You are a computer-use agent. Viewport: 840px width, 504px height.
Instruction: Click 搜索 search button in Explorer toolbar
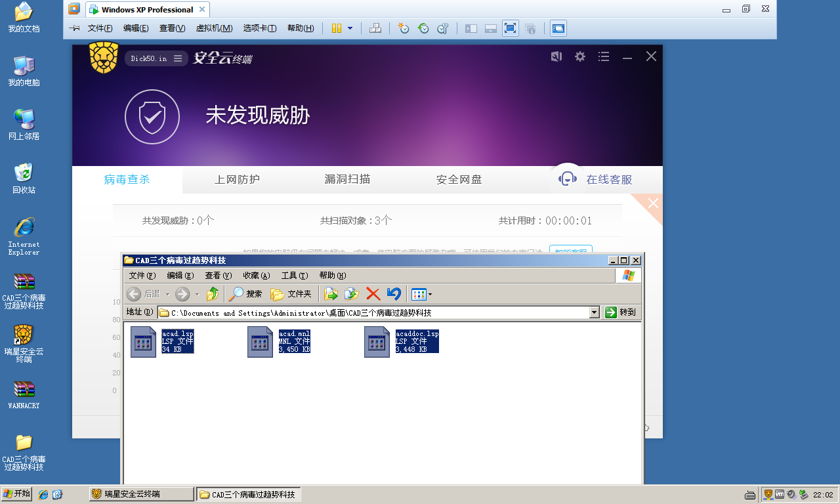(x=245, y=294)
